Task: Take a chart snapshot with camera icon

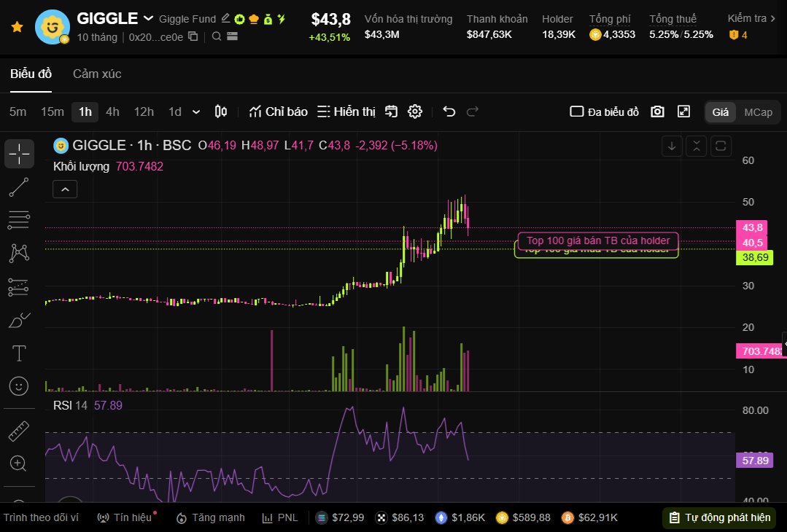Action: [x=657, y=112]
